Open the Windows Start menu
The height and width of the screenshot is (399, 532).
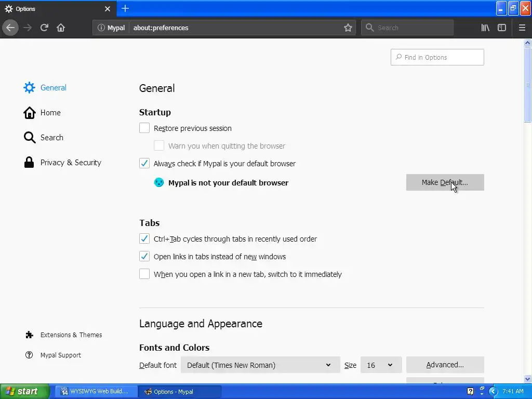coord(24,391)
